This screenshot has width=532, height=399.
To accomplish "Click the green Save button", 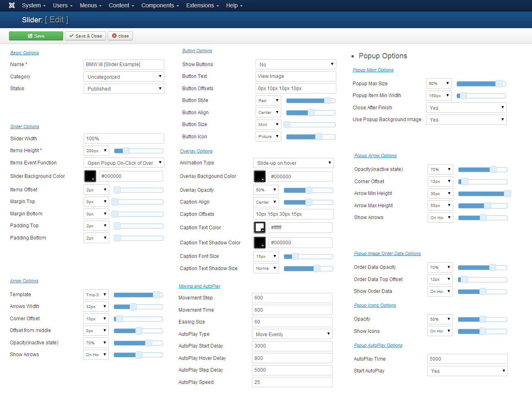I will [x=36, y=36].
